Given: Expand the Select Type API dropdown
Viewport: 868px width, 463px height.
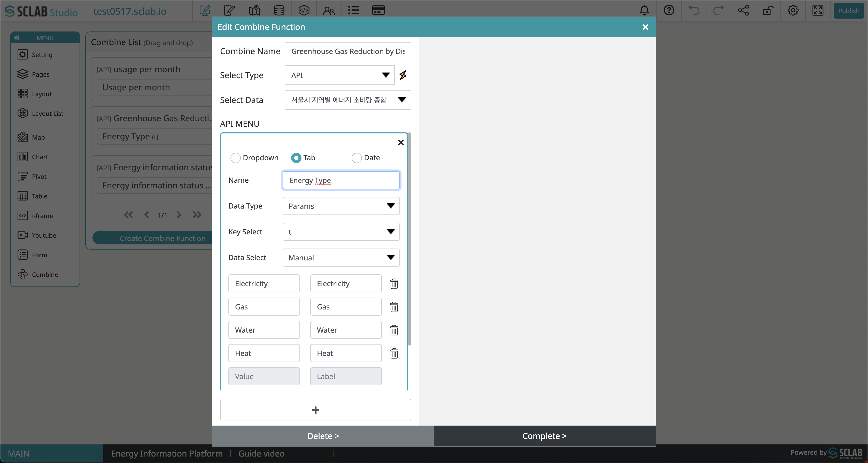Looking at the screenshot, I should pyautogui.click(x=385, y=75).
